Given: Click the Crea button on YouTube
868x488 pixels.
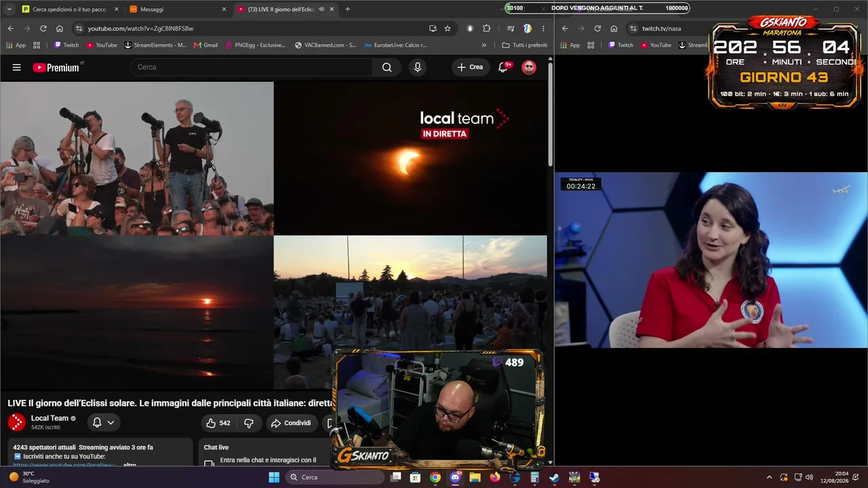Looking at the screenshot, I should click(x=471, y=67).
